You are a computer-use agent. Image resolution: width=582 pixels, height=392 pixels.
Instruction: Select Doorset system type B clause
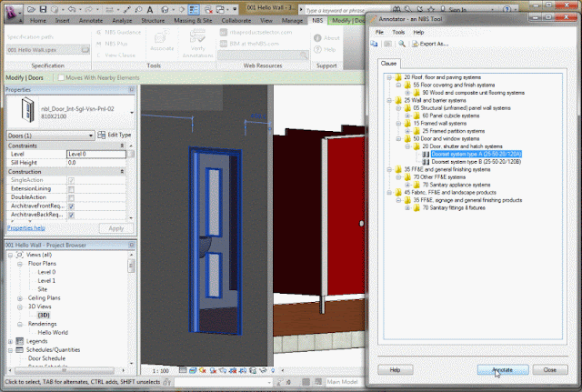pos(477,162)
